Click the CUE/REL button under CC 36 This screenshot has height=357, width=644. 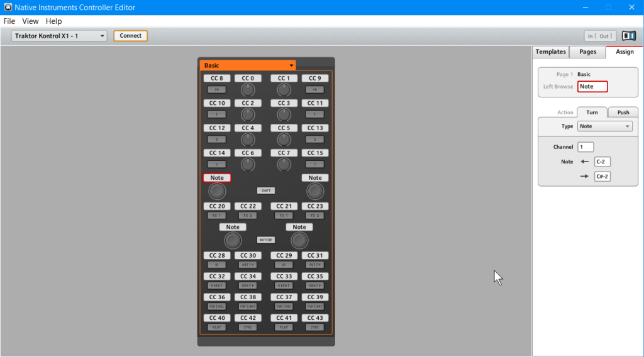point(217,307)
